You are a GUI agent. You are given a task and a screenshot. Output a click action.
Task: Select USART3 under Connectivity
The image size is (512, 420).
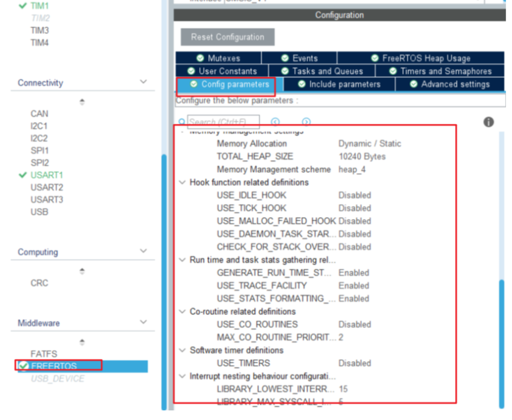click(x=47, y=200)
